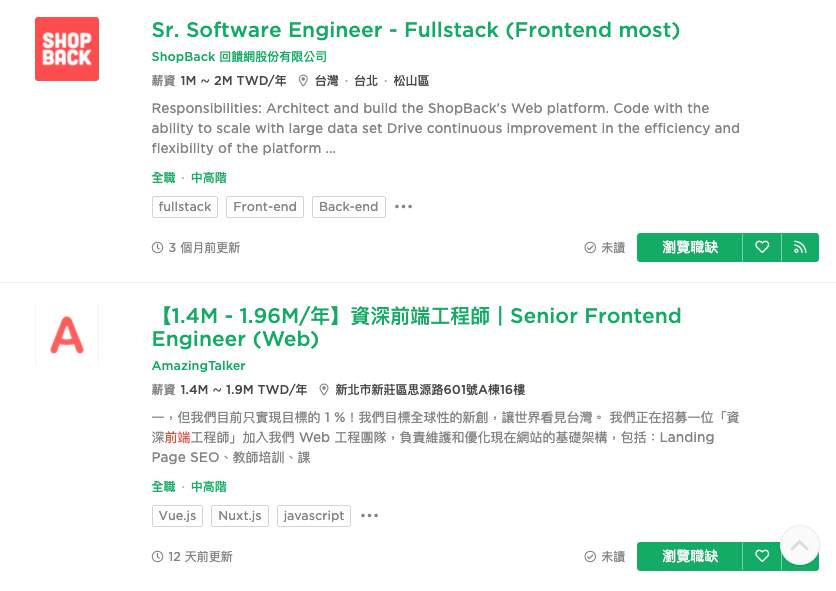Save ShopBack job with heart icon

tap(762, 247)
